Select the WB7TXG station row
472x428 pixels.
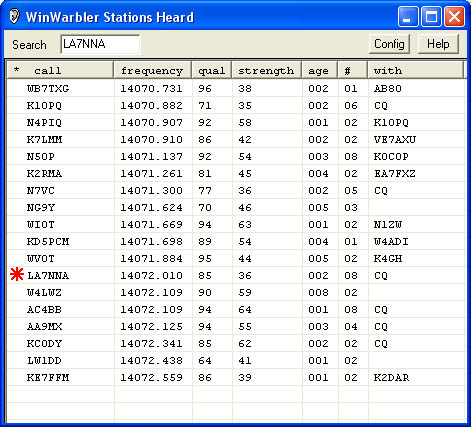(236, 89)
